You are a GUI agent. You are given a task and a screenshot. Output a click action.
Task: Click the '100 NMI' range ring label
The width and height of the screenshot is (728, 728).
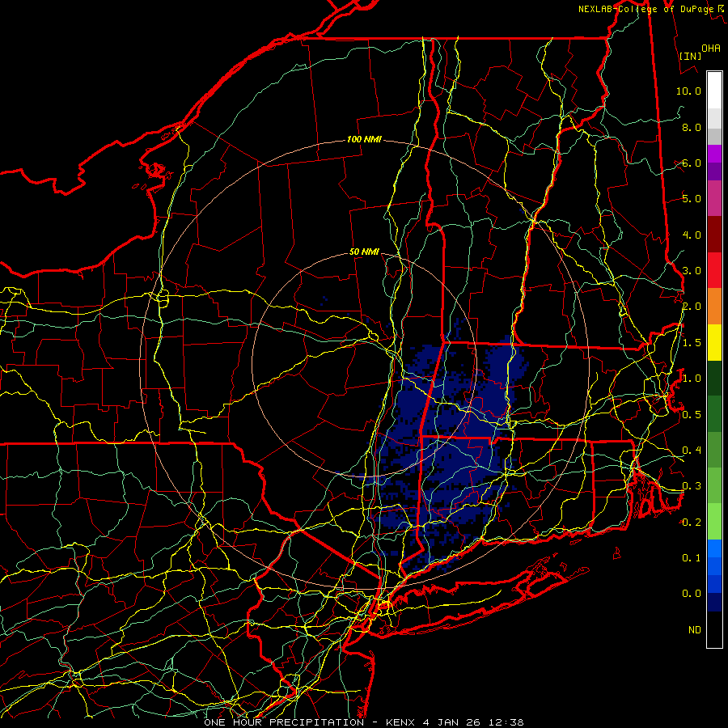(364, 139)
